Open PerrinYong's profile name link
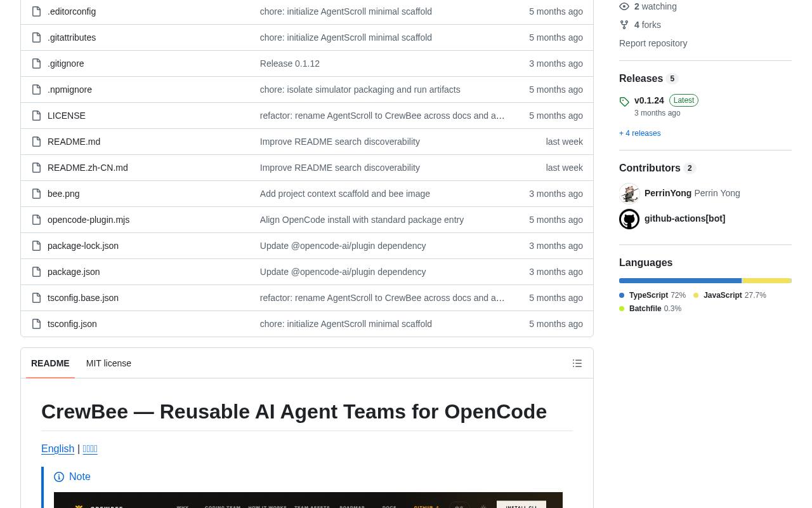This screenshot has height=508, width=812. 668,193
